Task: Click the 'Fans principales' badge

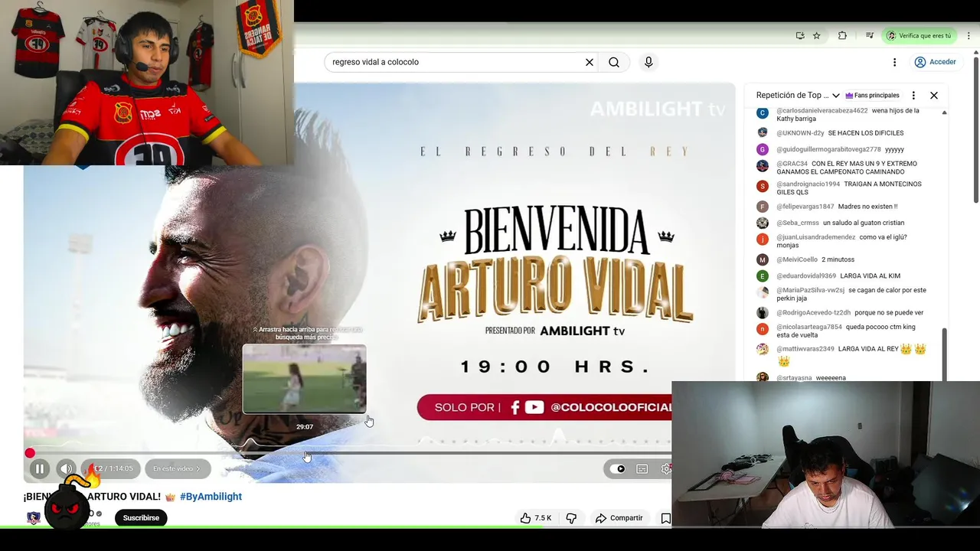Action: [872, 96]
